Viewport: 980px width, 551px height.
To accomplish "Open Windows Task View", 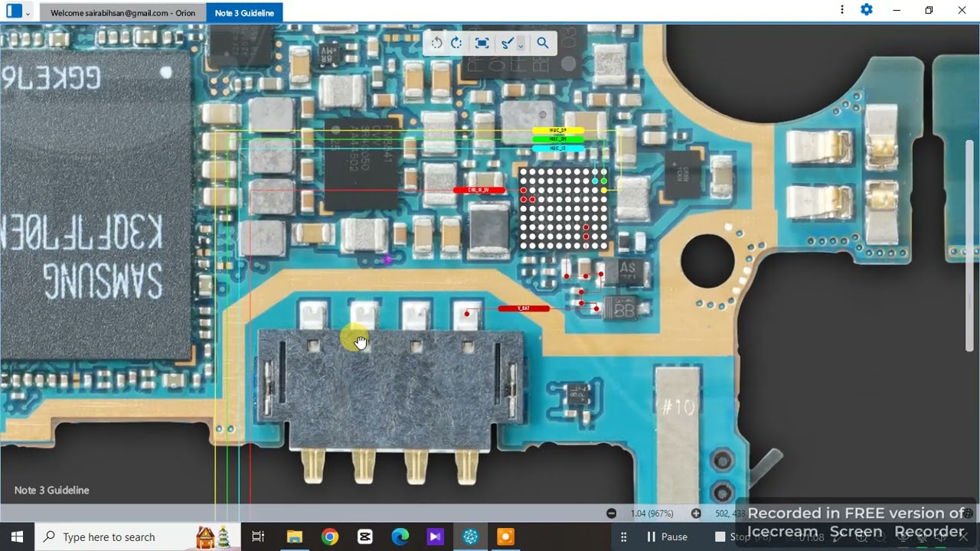I will point(258,536).
